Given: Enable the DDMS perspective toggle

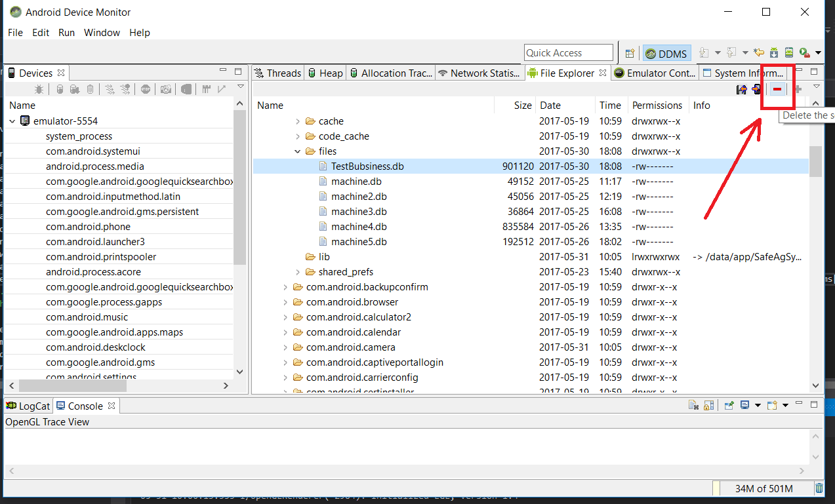Looking at the screenshot, I should [x=666, y=52].
